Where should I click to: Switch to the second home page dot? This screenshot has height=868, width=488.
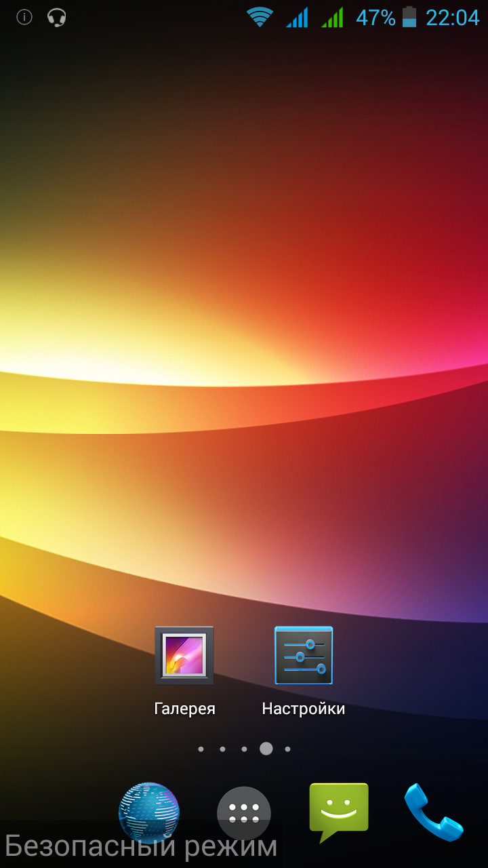pos(222,749)
